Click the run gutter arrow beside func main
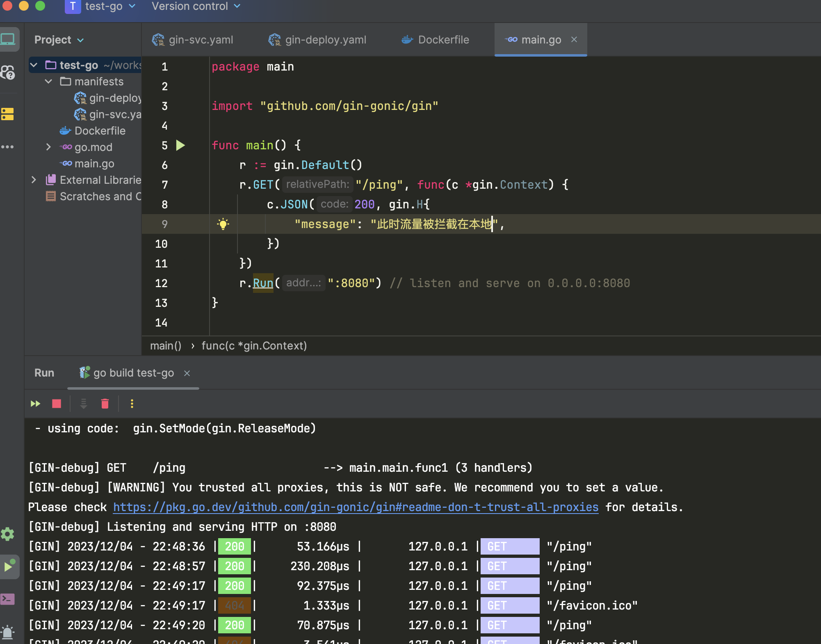821x644 pixels. (x=180, y=145)
